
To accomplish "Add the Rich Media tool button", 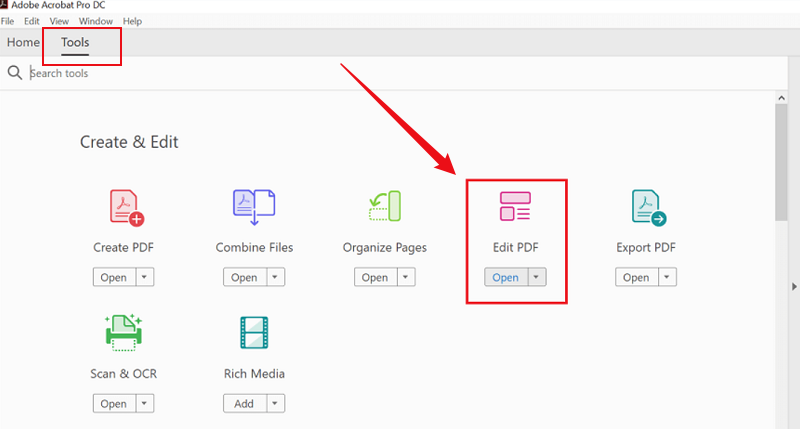I will point(244,403).
